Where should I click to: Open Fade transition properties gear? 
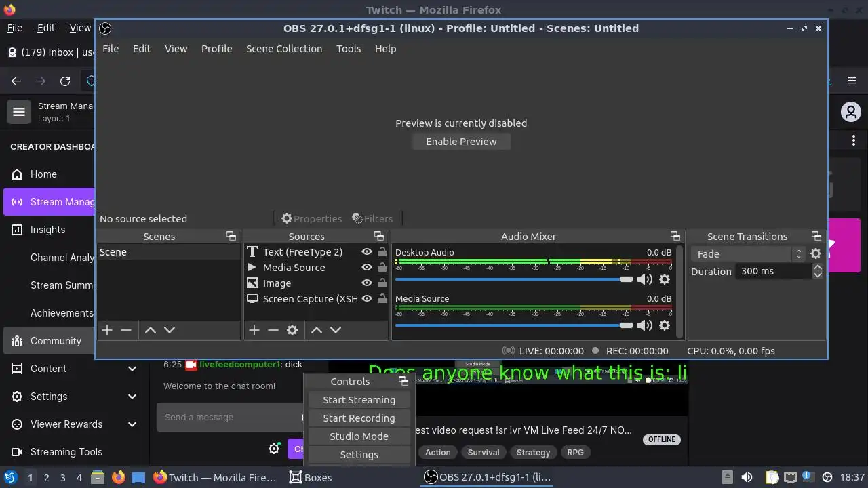816,253
